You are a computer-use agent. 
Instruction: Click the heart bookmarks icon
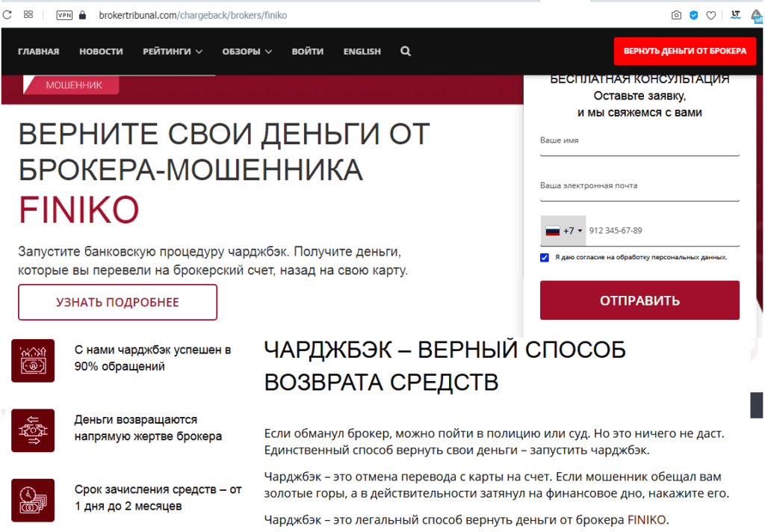[710, 14]
